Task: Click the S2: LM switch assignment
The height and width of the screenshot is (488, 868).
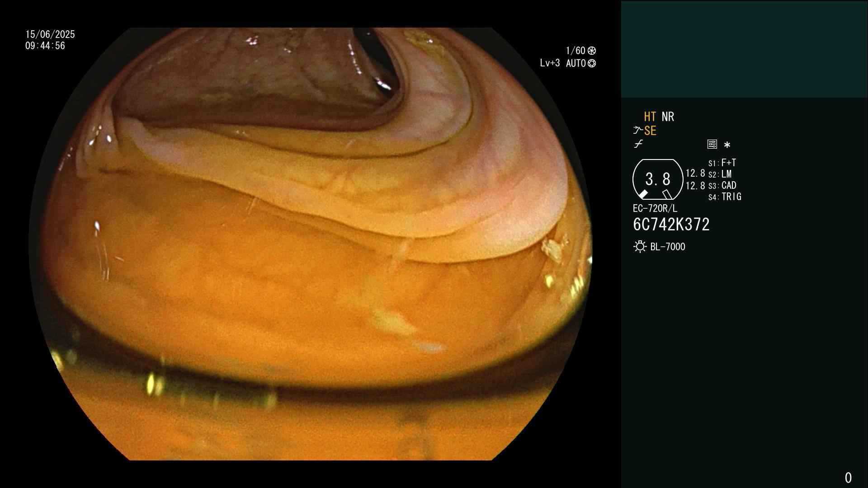Action: click(x=720, y=174)
